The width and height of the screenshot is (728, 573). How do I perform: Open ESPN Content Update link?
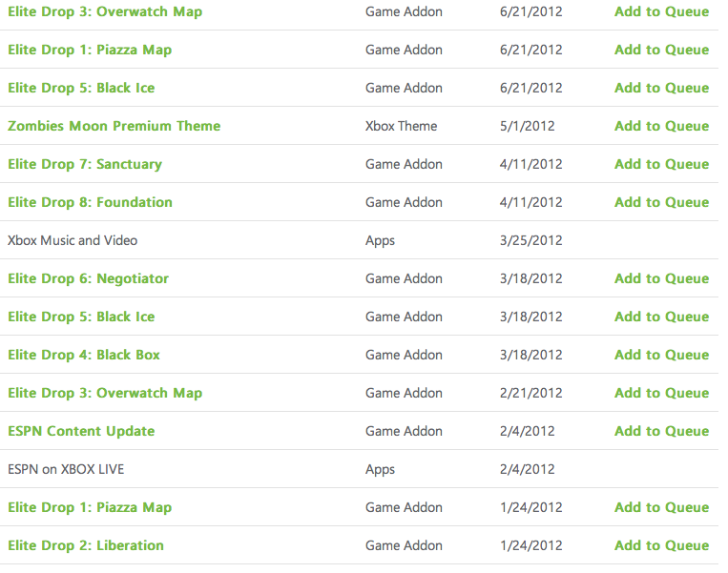81,432
